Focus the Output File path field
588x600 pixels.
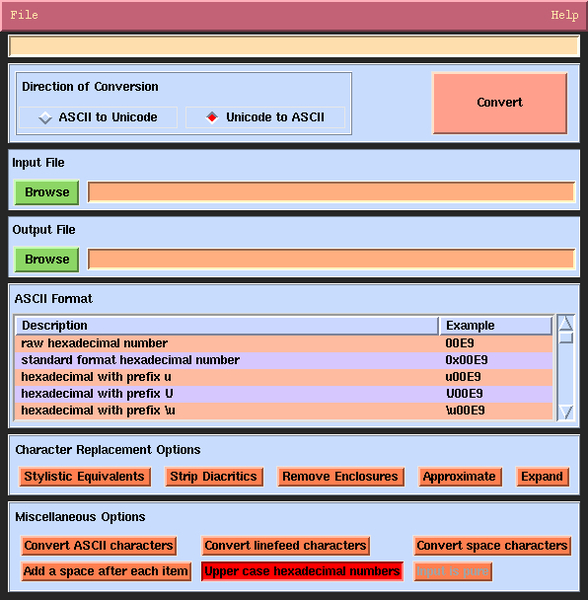[331, 259]
